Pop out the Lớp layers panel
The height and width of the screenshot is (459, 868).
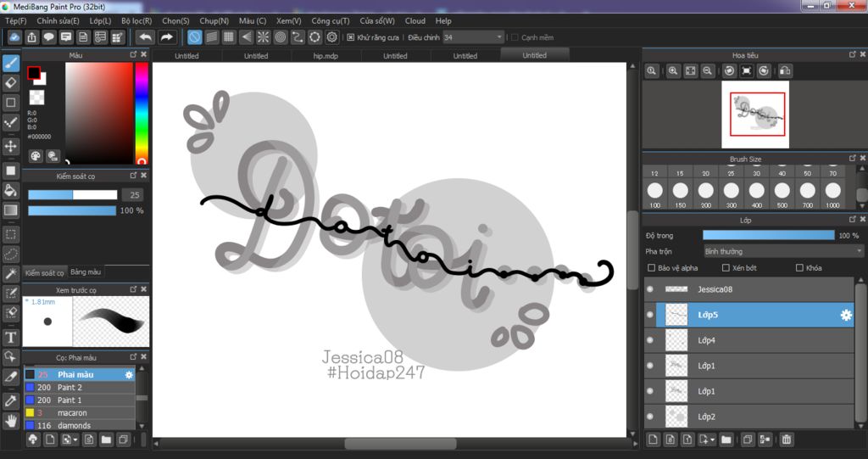click(x=853, y=220)
